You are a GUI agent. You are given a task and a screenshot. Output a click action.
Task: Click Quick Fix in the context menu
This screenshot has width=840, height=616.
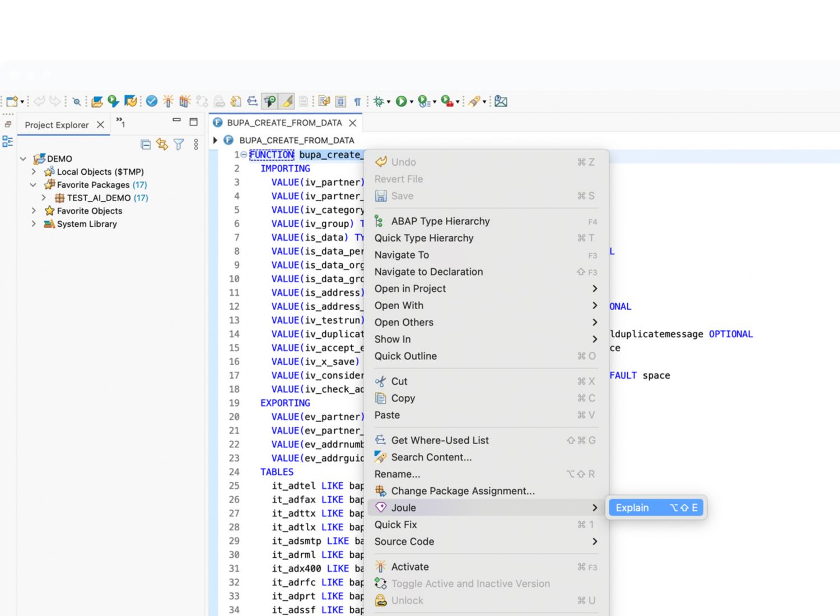tap(396, 525)
